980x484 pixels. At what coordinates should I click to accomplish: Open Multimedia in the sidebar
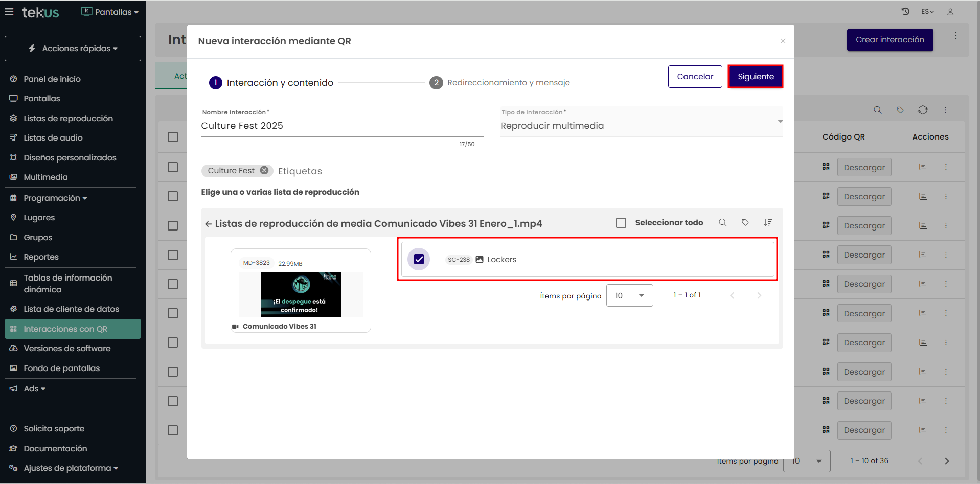[45, 177]
